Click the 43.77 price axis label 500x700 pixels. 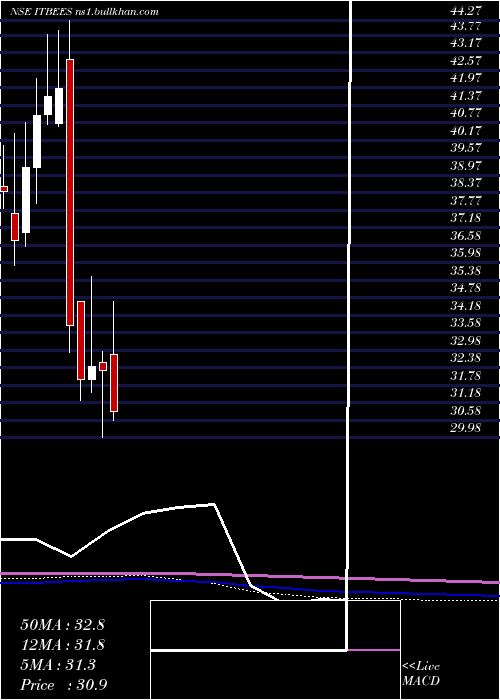466,26
